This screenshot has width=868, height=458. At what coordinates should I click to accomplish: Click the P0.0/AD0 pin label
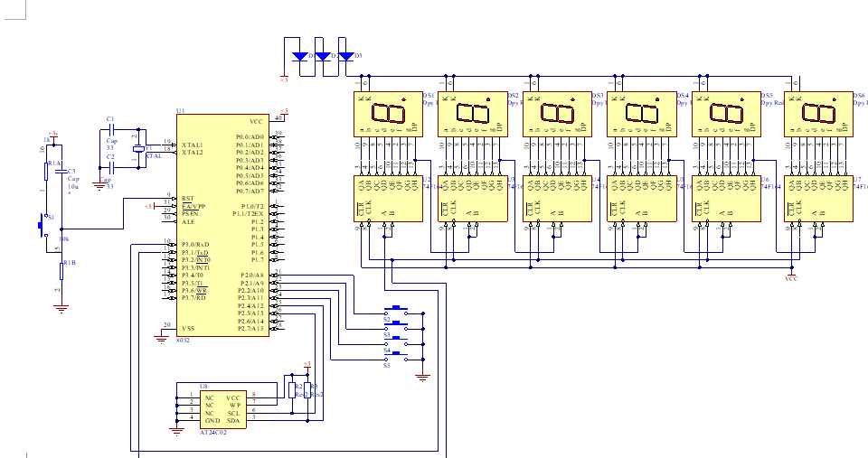point(250,137)
